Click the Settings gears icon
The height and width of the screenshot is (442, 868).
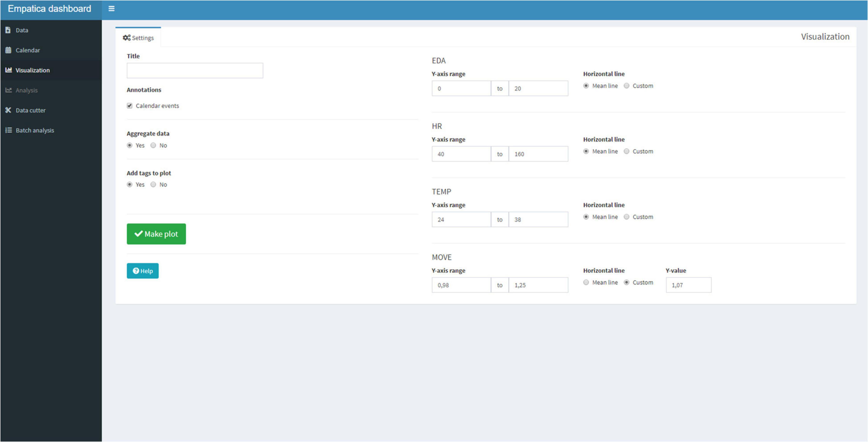pyautogui.click(x=126, y=38)
